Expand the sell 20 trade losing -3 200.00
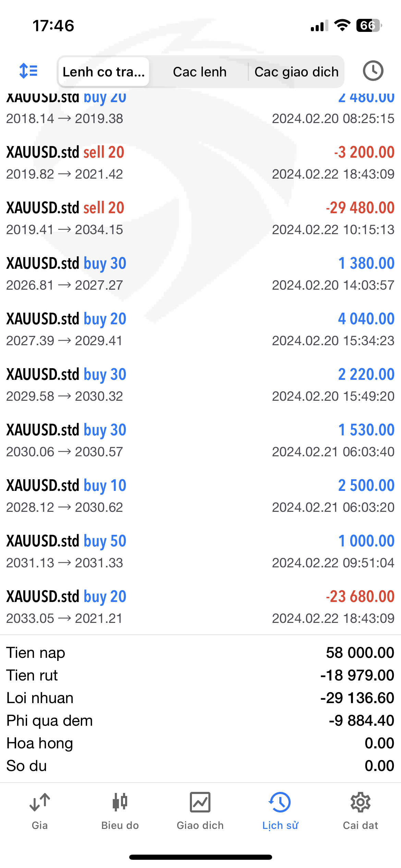This screenshot has width=401, height=868. (200, 162)
